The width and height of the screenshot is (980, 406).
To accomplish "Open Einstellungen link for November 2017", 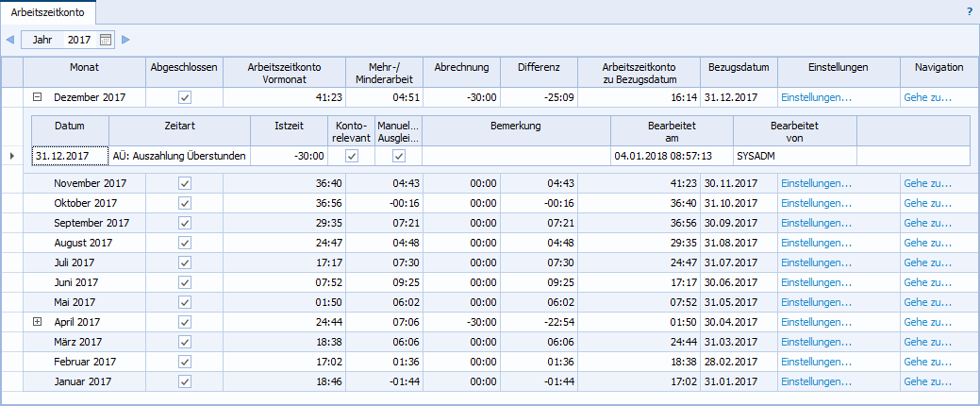I will [816, 183].
